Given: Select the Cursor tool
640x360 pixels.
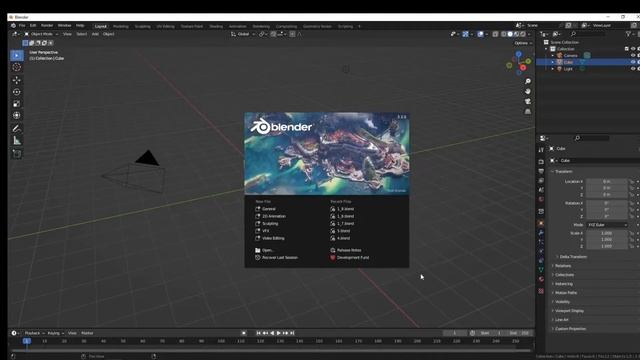Looking at the screenshot, I should click(17, 67).
